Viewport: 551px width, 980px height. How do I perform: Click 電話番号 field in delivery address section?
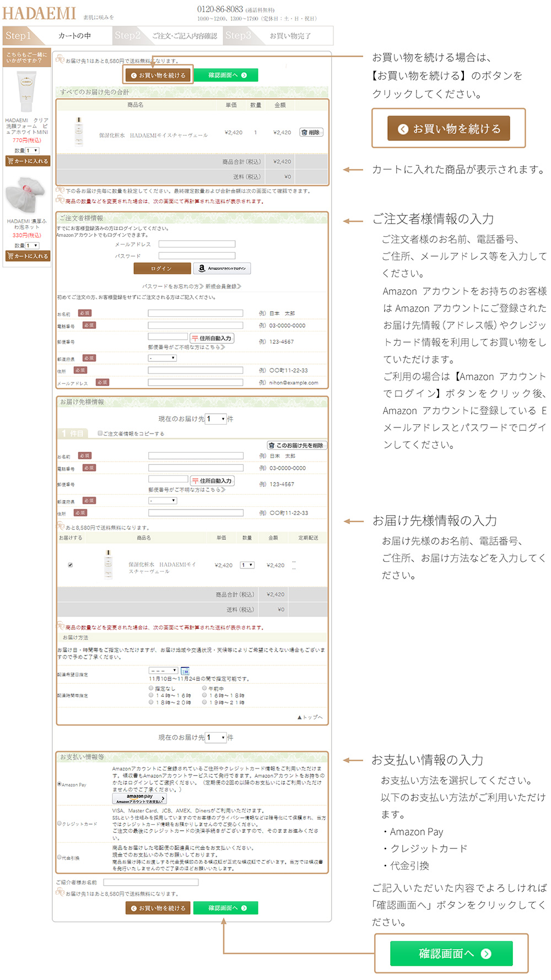click(x=196, y=468)
